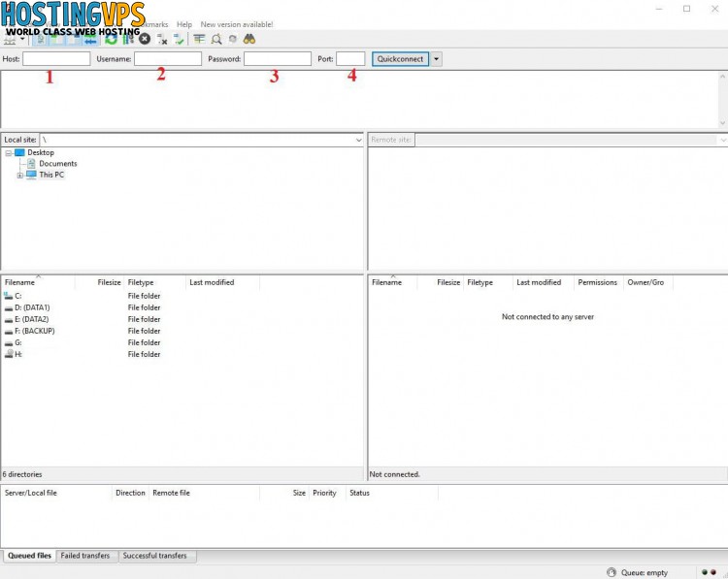Toggle directory comparison magnifier icon

(x=215, y=40)
